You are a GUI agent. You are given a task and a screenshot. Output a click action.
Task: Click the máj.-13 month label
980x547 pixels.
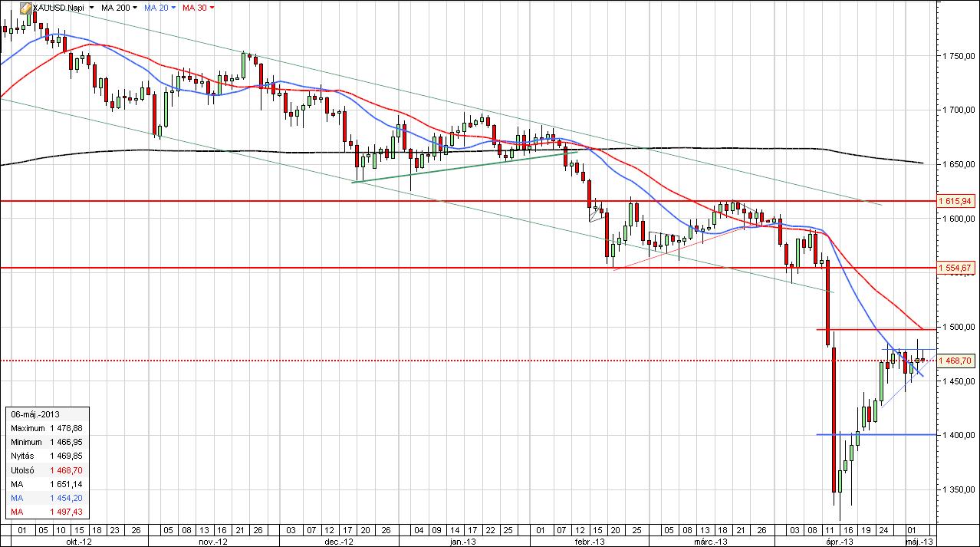pos(919,542)
